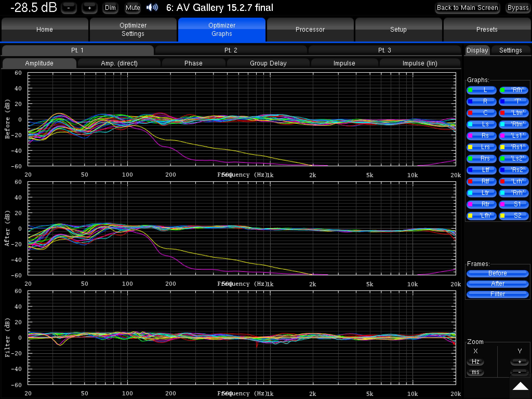Image resolution: width=532 pixels, height=399 pixels.
Task: Toggle the R channel graph
Action: (x=482, y=101)
